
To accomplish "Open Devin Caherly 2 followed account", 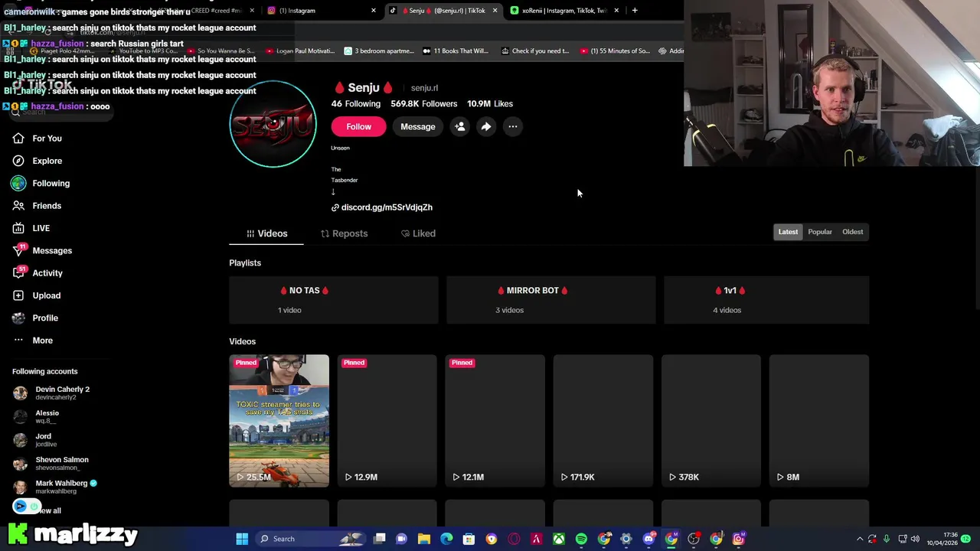I will tap(52, 393).
